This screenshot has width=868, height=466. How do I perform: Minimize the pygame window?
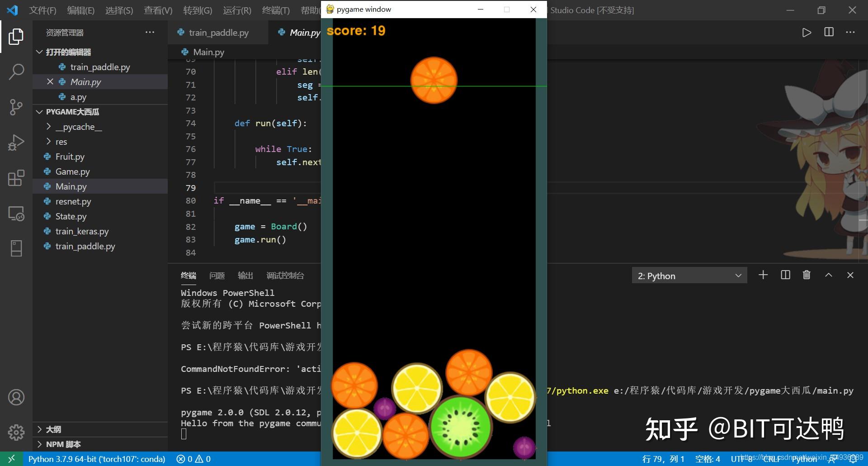click(481, 9)
